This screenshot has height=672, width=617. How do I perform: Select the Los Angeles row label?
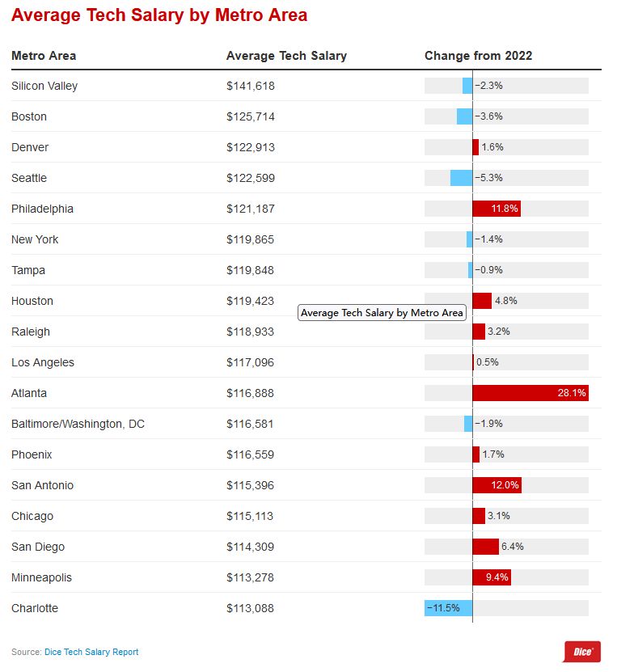[43, 362]
